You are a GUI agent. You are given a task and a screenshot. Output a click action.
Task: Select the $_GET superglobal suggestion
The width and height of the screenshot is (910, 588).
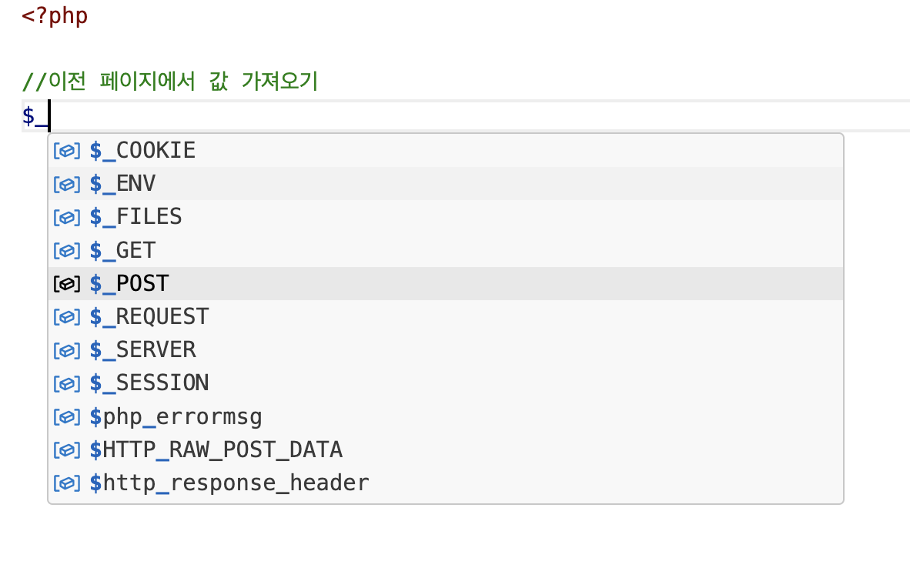[123, 251]
